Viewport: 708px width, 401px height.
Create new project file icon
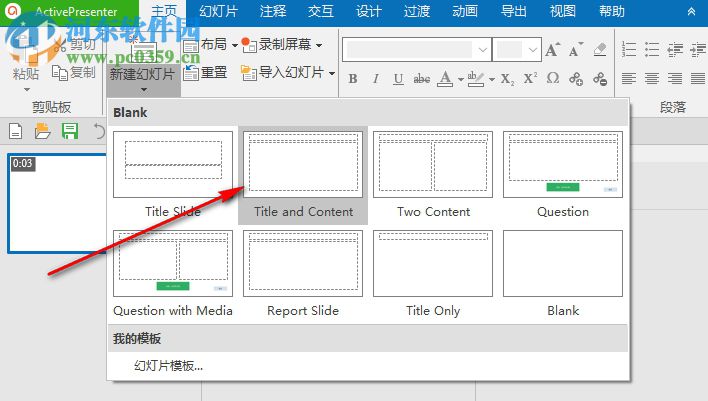(16, 131)
